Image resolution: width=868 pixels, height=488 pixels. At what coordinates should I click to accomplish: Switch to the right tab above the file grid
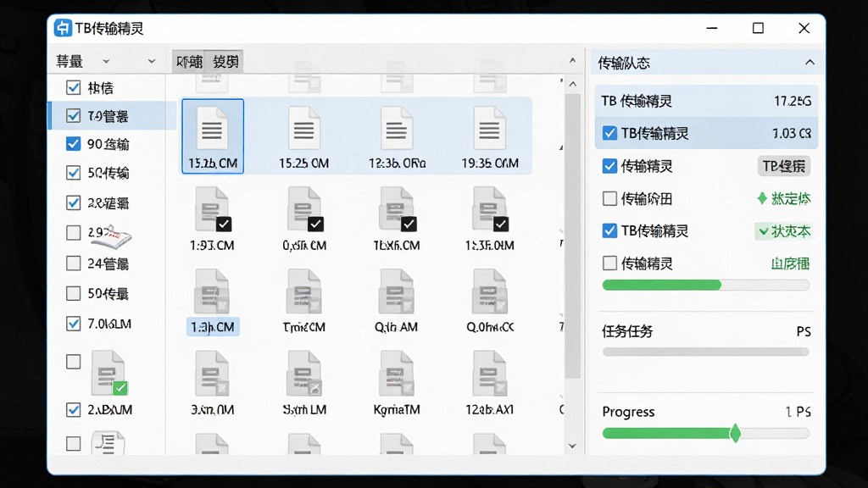225,61
